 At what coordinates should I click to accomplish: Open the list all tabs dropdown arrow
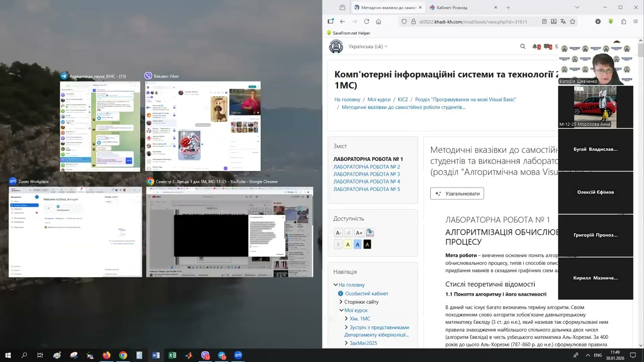pyautogui.click(x=577, y=8)
